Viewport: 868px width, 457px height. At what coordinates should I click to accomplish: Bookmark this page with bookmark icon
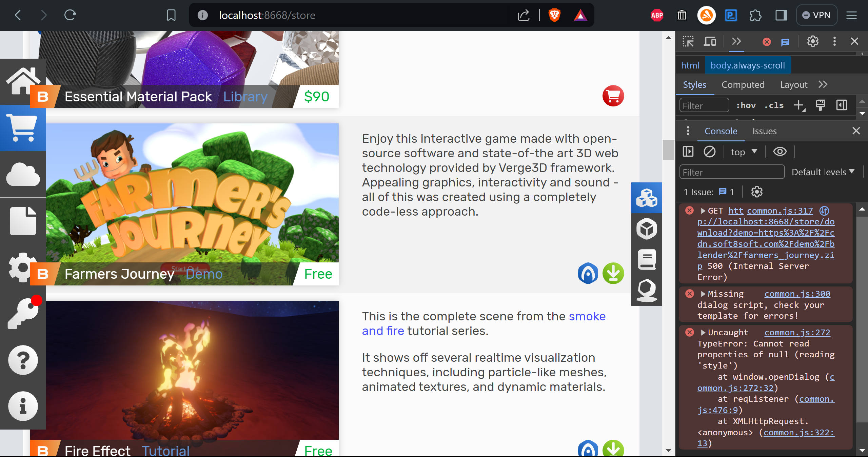pos(171,15)
